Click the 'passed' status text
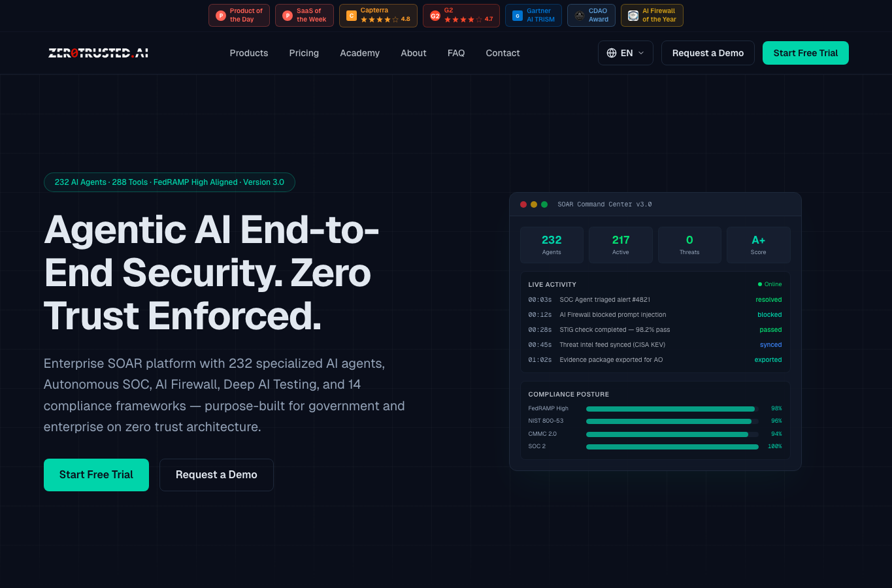 point(770,330)
